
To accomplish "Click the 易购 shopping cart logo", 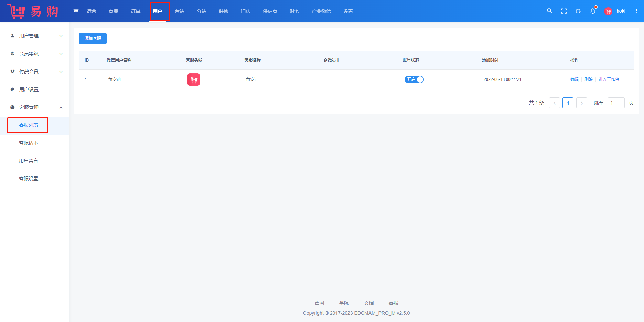I will tap(33, 11).
